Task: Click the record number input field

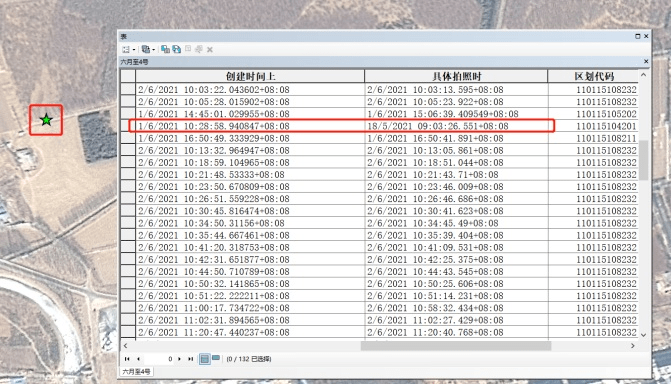Action: pos(159,359)
